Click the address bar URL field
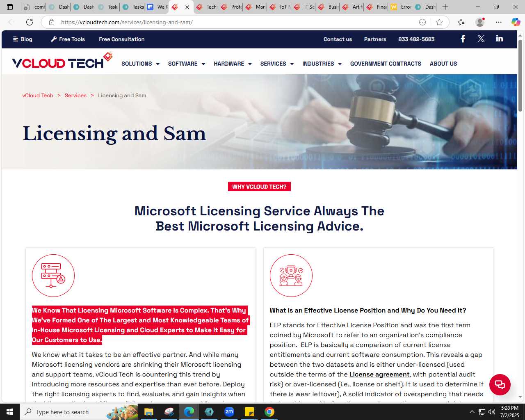 [238, 22]
